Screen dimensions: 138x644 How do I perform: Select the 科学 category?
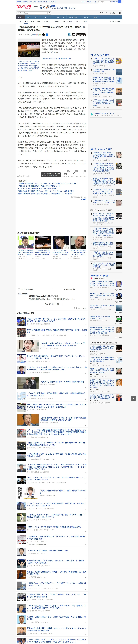tap(71, 21)
